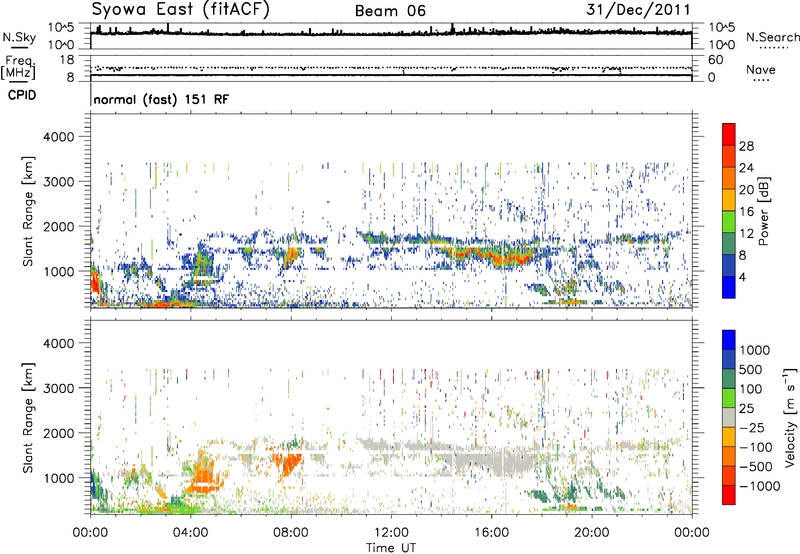800x554 pixels.
Task: Click the red bottom of velocity color bar
Action: [x=729, y=495]
